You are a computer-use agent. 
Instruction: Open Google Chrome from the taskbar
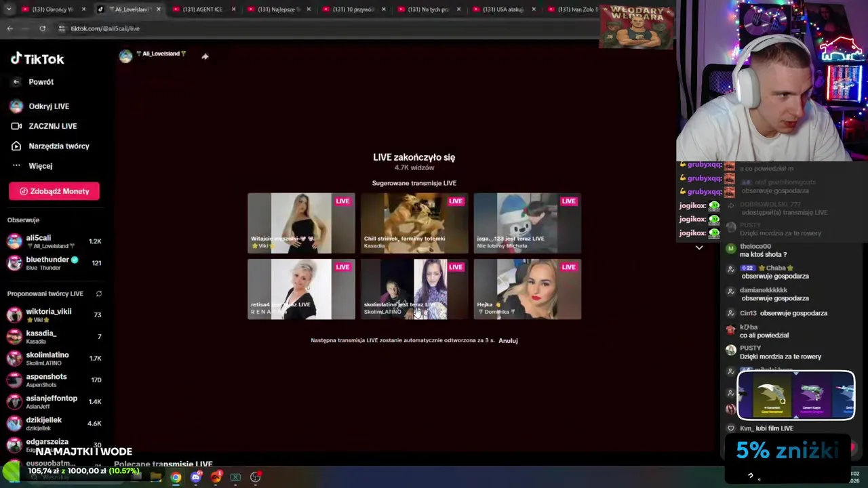176,477
